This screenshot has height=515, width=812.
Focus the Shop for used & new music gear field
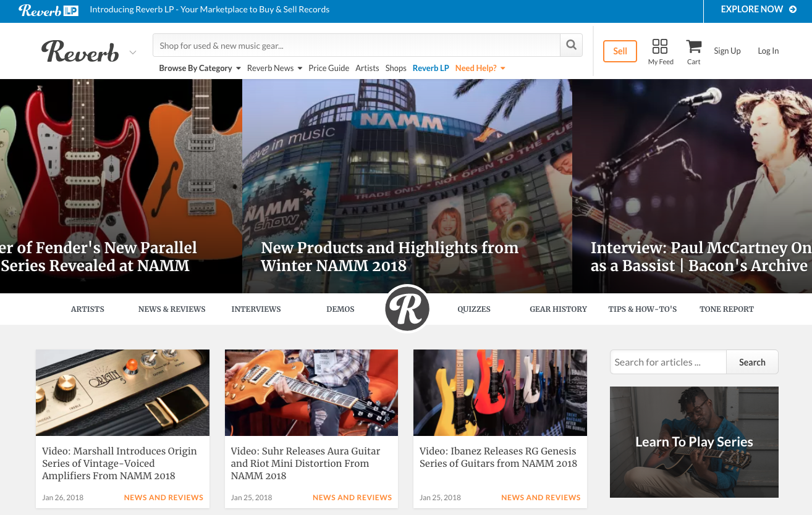356,45
